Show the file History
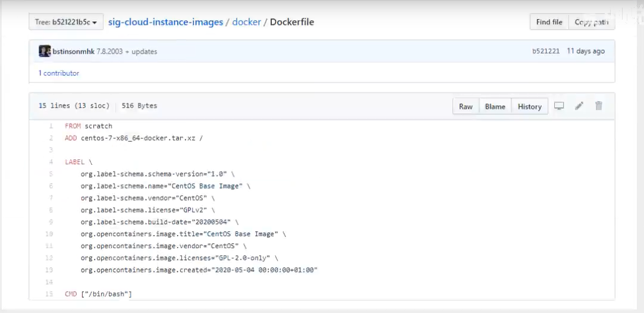The height and width of the screenshot is (313, 644). (529, 107)
